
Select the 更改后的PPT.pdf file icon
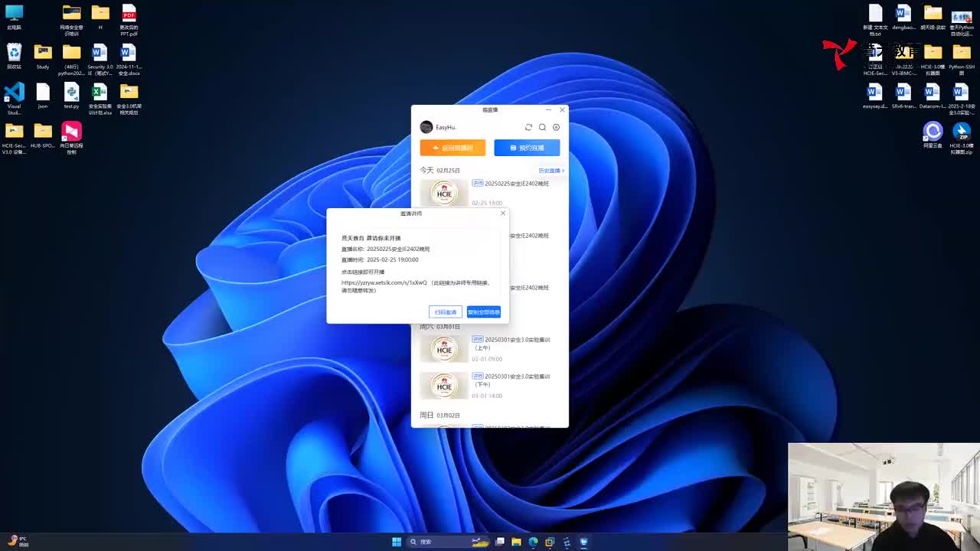(x=129, y=21)
